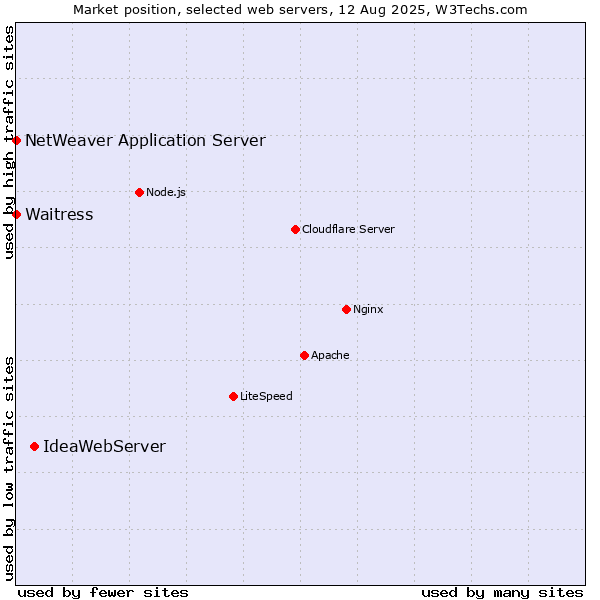
Task: Click the chart title mentioning W3Techs.com
Action: click(x=300, y=10)
